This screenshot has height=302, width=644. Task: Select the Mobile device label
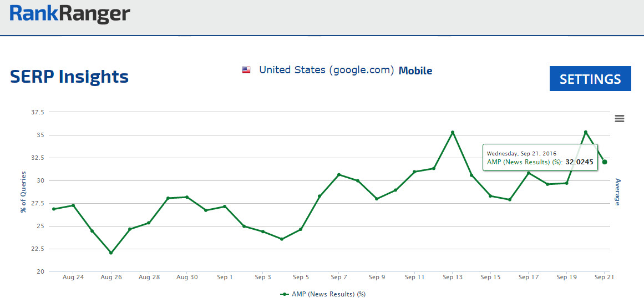coord(415,71)
